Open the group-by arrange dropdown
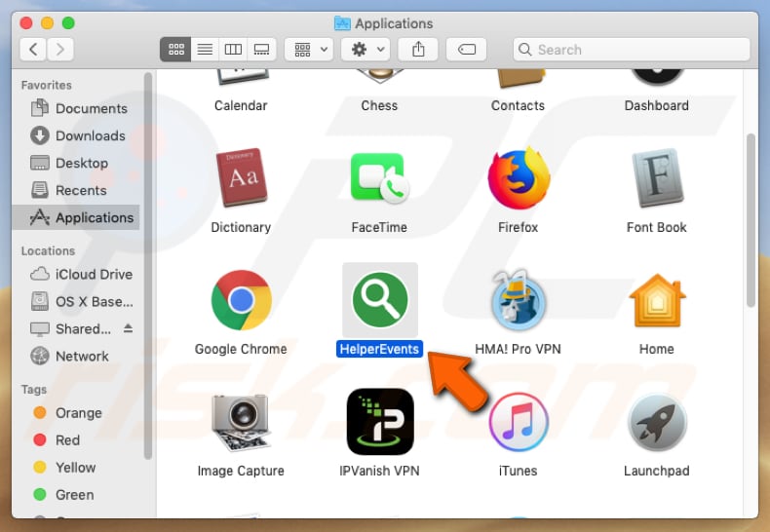This screenshot has height=532, width=770. coord(309,49)
